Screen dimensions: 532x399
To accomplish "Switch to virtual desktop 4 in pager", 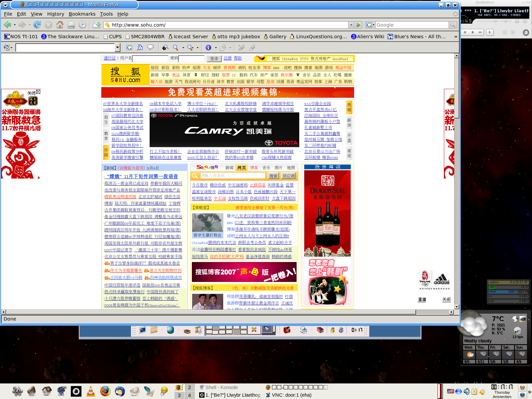I will [x=190, y=395].
